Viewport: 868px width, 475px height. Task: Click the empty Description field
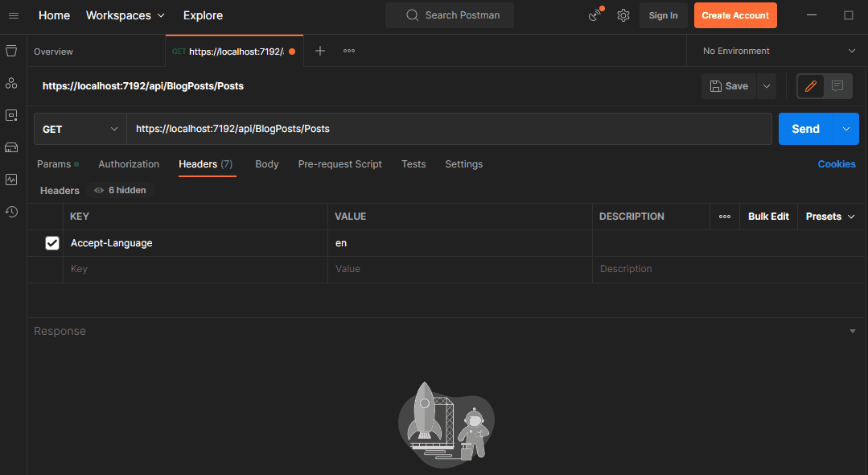730,269
